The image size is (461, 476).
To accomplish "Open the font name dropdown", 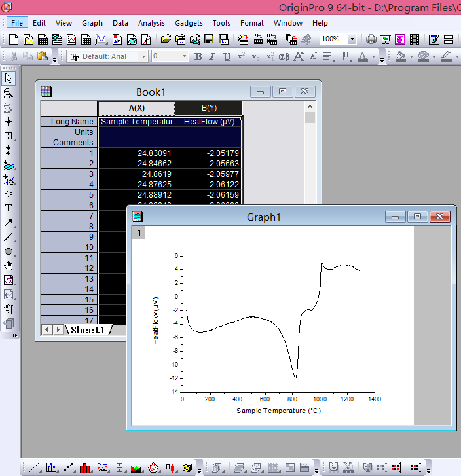I will click(143, 56).
